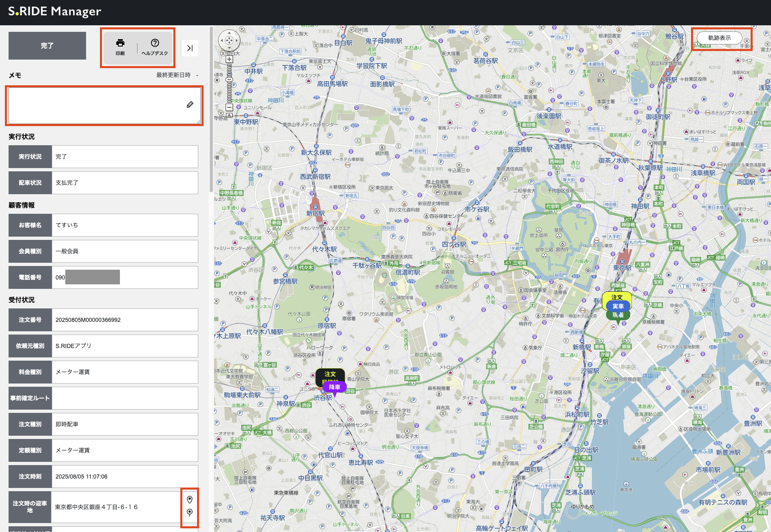The height and width of the screenshot is (532, 771).
Task: Click the purple 降車 map marker
Action: tap(335, 387)
